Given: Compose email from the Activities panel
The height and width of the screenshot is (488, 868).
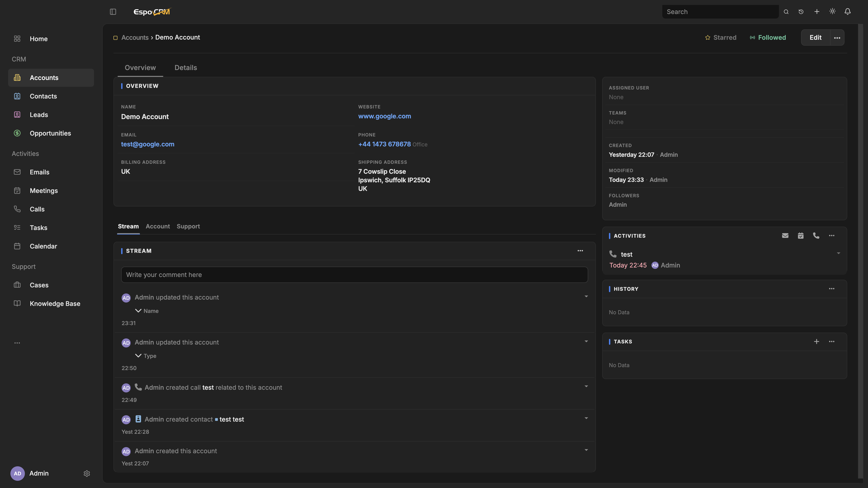Looking at the screenshot, I should pyautogui.click(x=785, y=236).
